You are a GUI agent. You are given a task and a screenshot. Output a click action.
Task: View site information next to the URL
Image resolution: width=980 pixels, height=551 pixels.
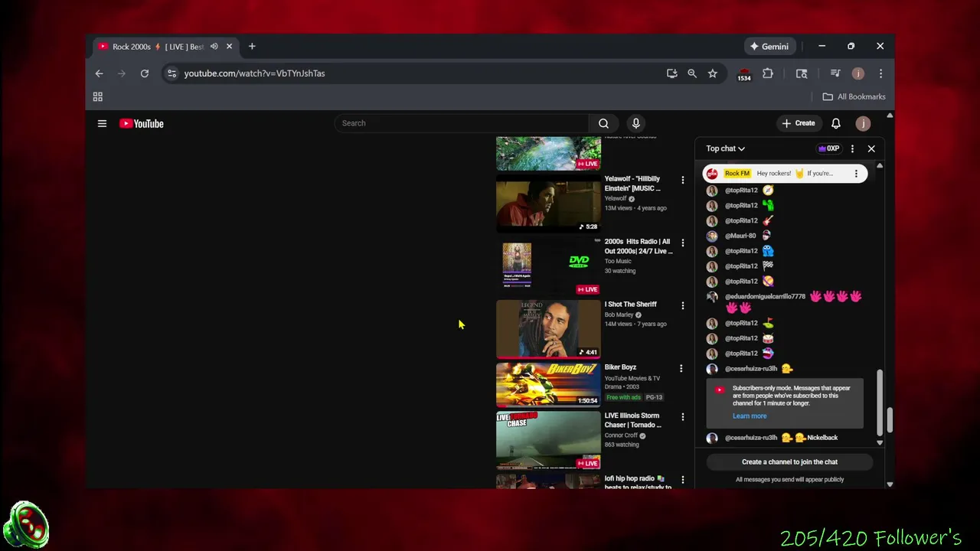click(171, 73)
